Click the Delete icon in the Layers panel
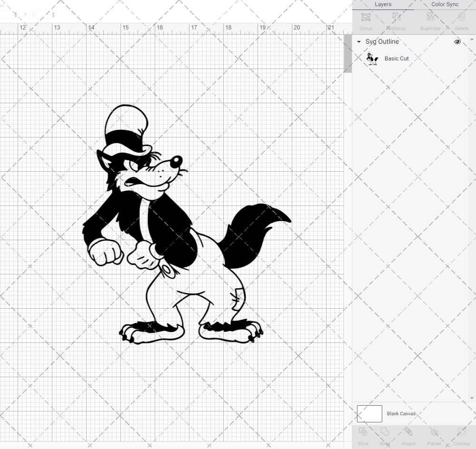 click(x=461, y=19)
